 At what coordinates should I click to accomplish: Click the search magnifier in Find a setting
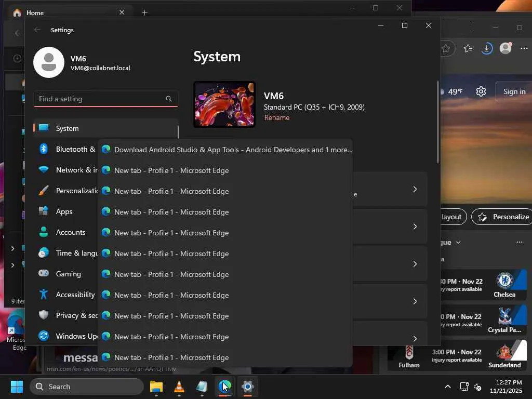coord(169,99)
